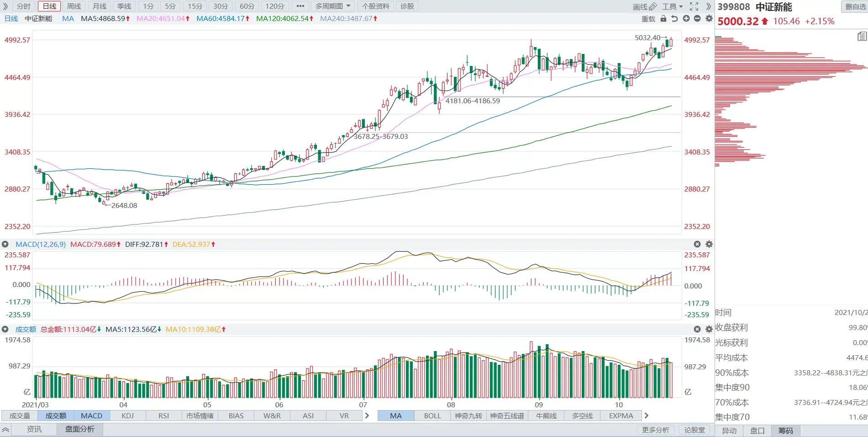
Task: Show more period options (ellipsis)
Action: click(300, 6)
